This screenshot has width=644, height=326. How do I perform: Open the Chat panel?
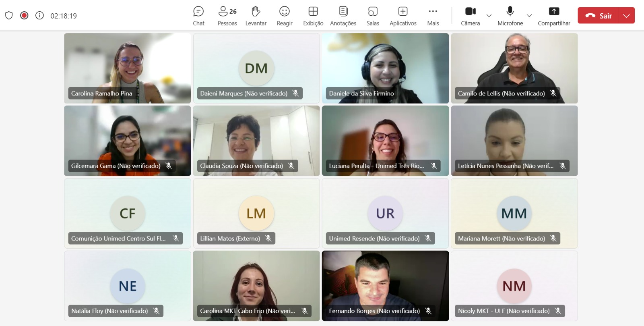tap(198, 16)
